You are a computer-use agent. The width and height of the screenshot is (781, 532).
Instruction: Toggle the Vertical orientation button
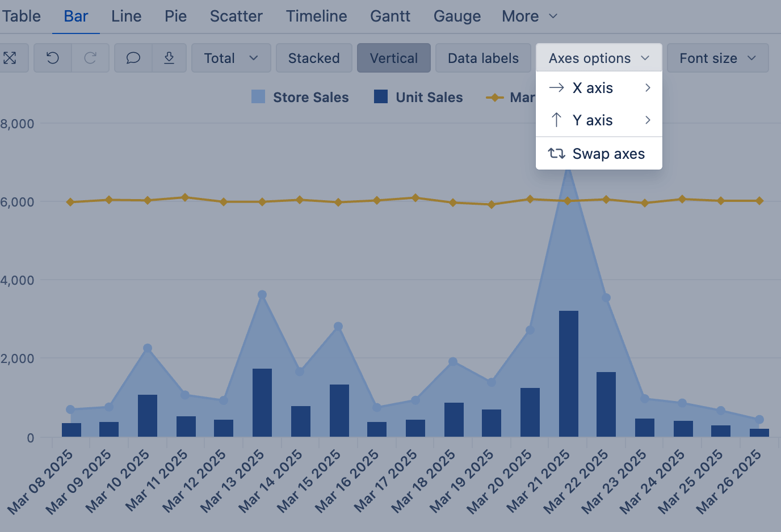[393, 58]
